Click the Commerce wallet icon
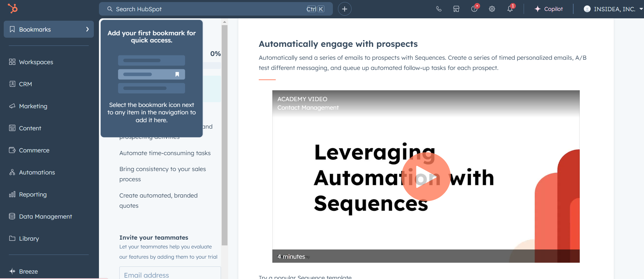This screenshot has width=644, height=279. [x=12, y=150]
